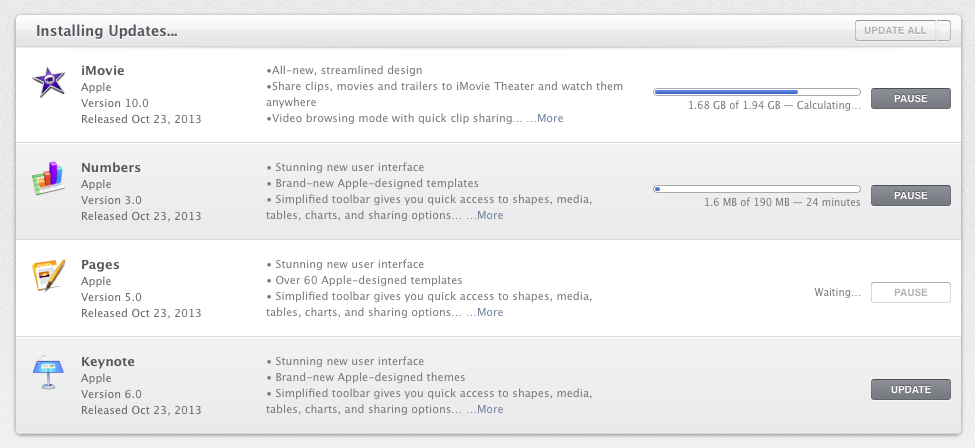975x448 pixels.
Task: Click the Update All button
Action: (x=895, y=30)
